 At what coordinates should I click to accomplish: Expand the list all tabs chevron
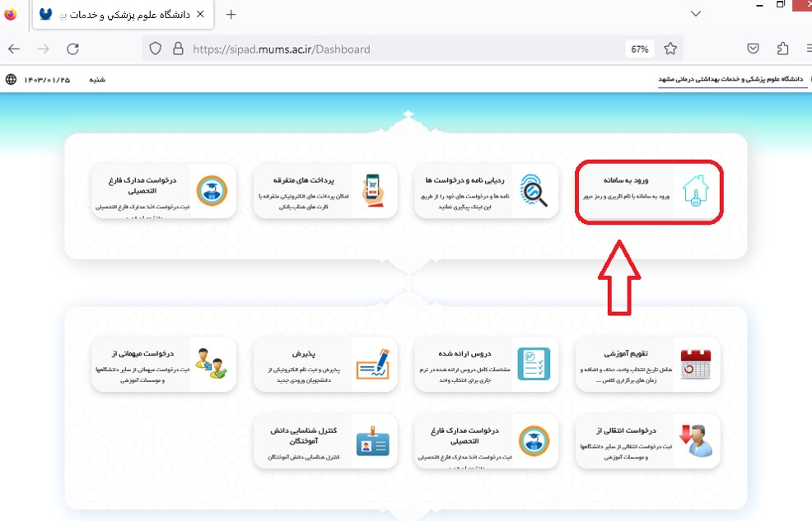(696, 14)
